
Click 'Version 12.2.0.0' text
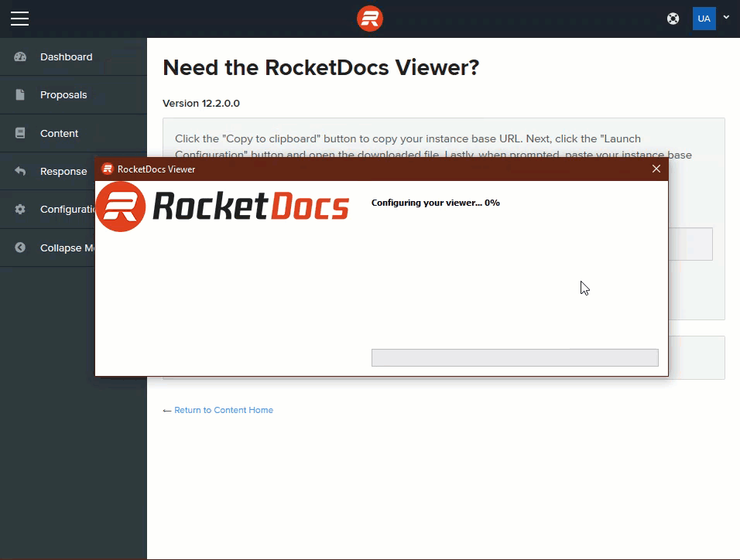click(201, 104)
